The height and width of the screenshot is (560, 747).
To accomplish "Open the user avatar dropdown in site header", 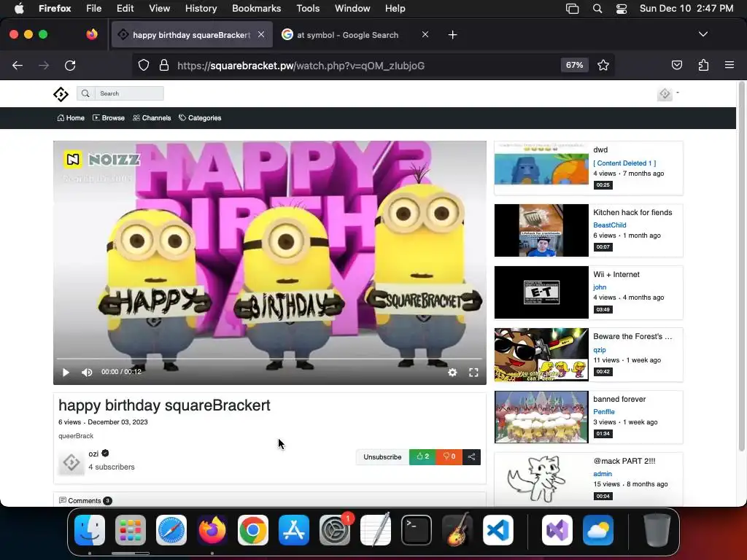I will 668,94.
